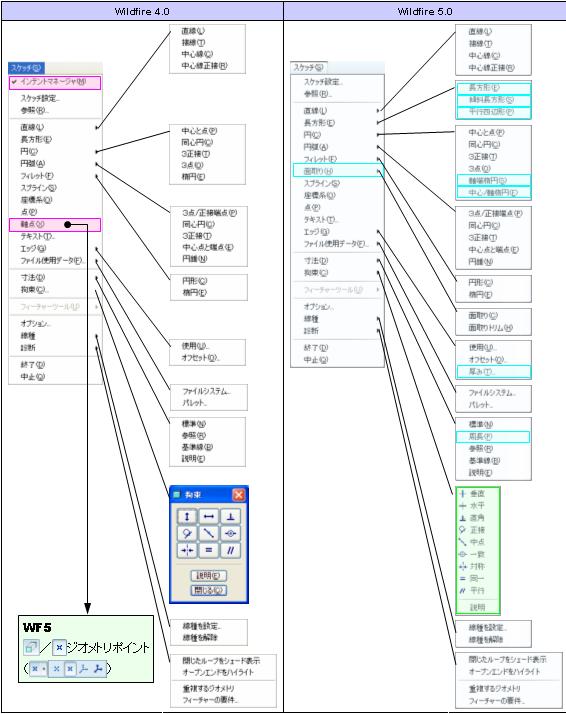Select 面取りトリム(H) in Wildfire 5.0 submenu

pyautogui.click(x=494, y=327)
